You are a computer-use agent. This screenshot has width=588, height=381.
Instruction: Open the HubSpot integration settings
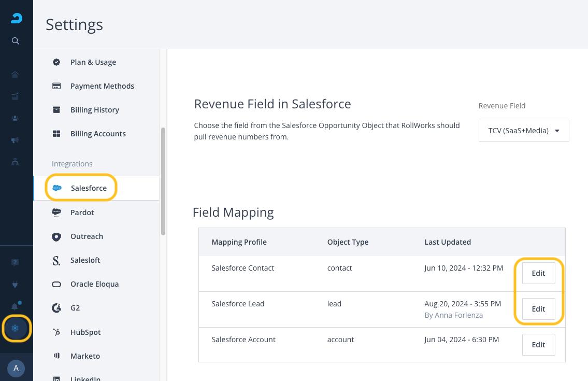click(85, 332)
